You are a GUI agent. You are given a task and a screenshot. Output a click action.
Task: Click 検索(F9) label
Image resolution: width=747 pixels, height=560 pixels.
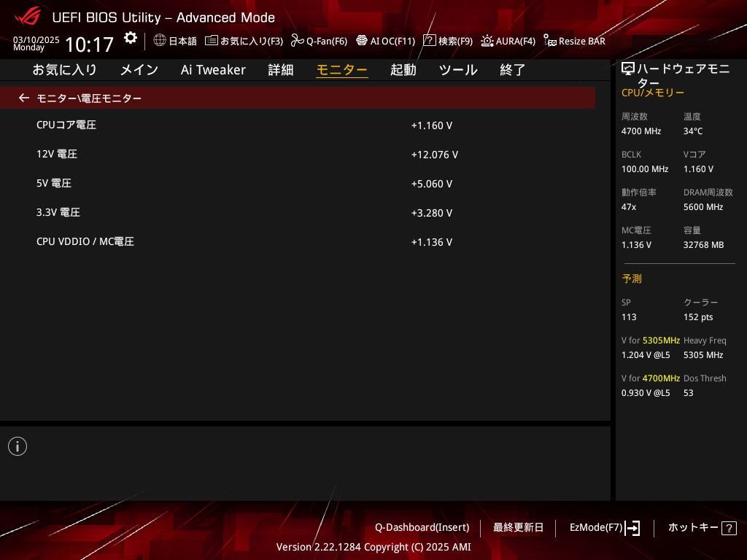point(455,41)
